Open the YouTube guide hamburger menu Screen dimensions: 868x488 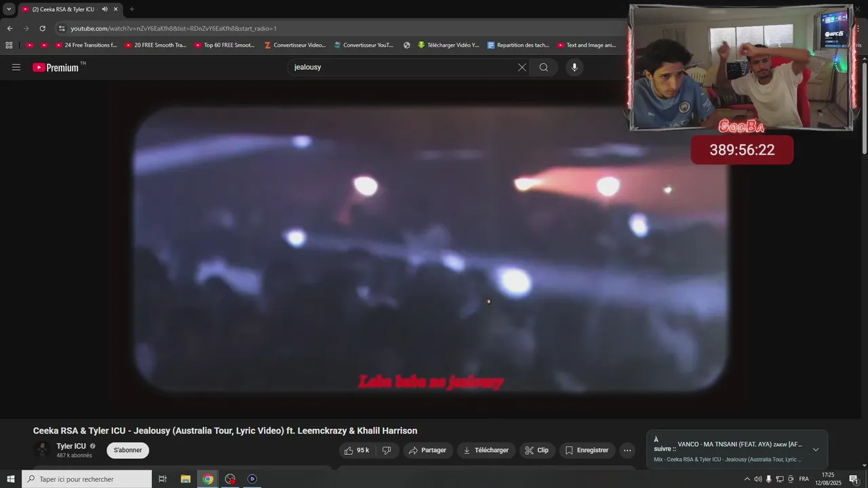click(16, 67)
